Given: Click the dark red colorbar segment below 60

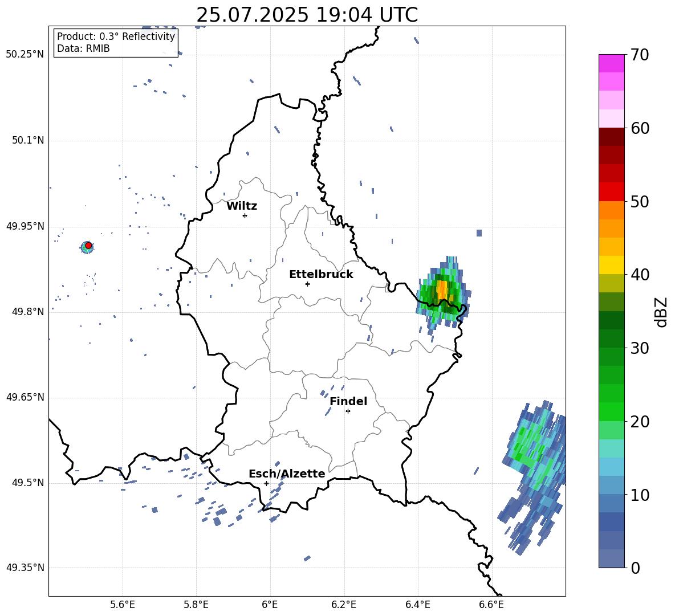Looking at the screenshot, I should [611, 137].
